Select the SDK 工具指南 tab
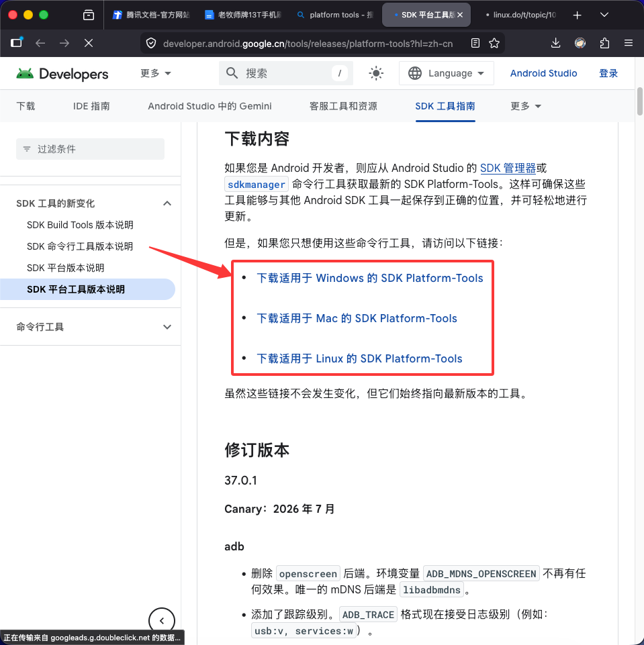This screenshot has height=645, width=644. click(x=445, y=106)
